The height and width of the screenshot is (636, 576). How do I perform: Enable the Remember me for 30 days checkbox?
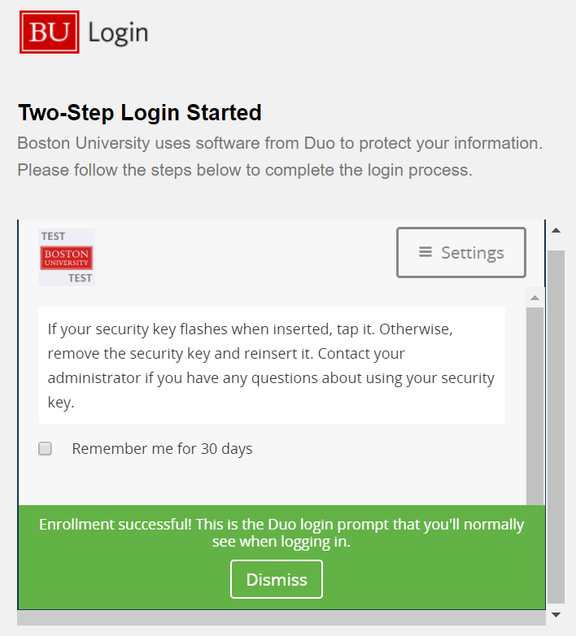click(x=45, y=449)
